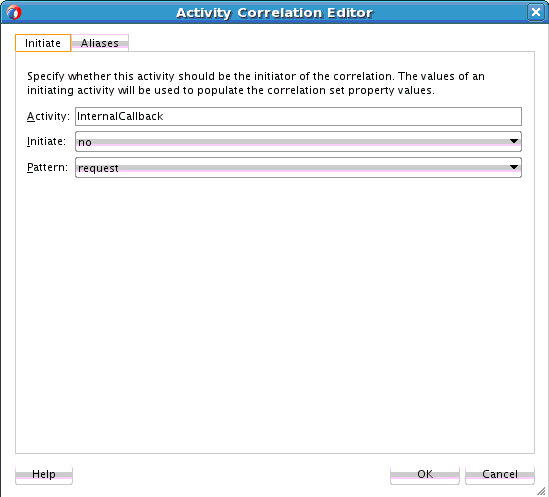Click the Activity: field label
This screenshot has width=549, height=497.
click(x=48, y=116)
